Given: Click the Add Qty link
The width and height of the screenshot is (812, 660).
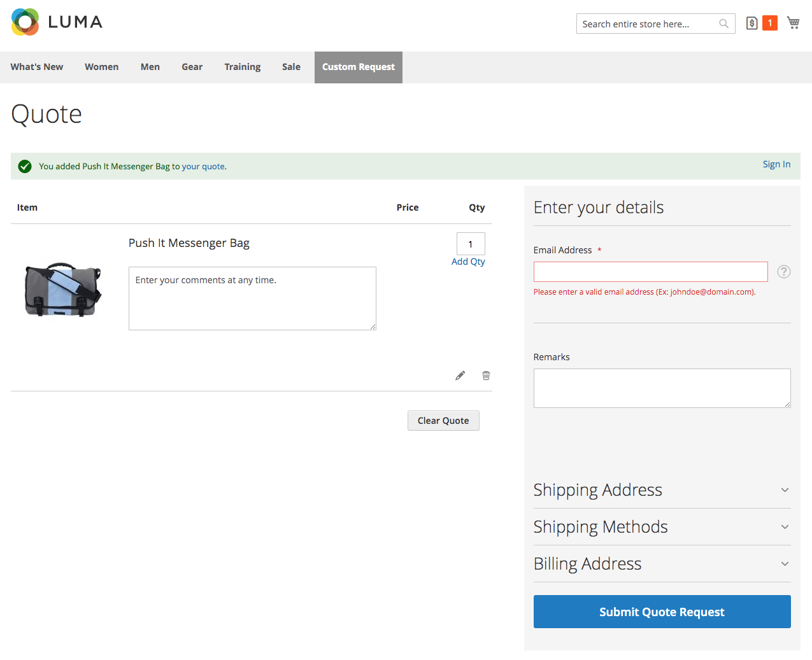Looking at the screenshot, I should 468,262.
